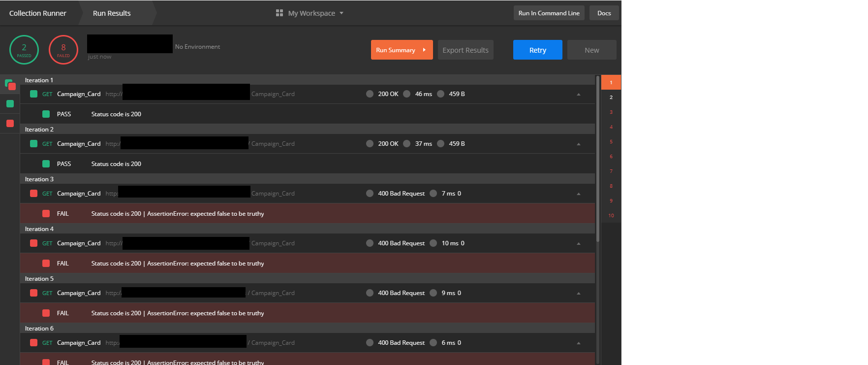The image size is (868, 365).
Task: Click the 2 Passed circle counter
Action: click(x=24, y=50)
